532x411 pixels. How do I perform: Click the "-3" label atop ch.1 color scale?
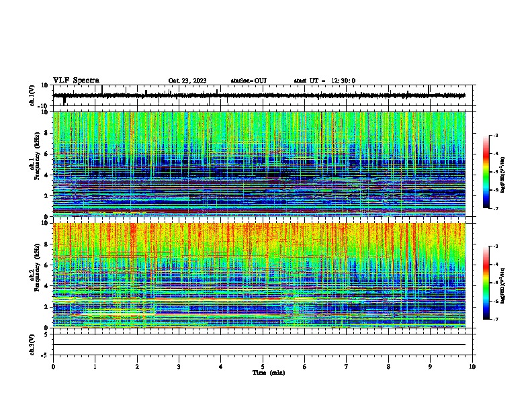tap(495, 135)
